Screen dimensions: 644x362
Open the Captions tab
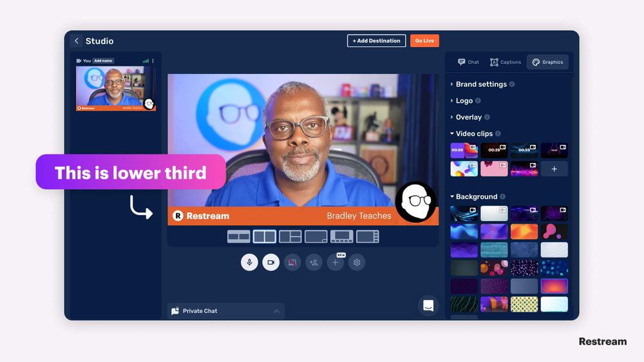point(506,62)
